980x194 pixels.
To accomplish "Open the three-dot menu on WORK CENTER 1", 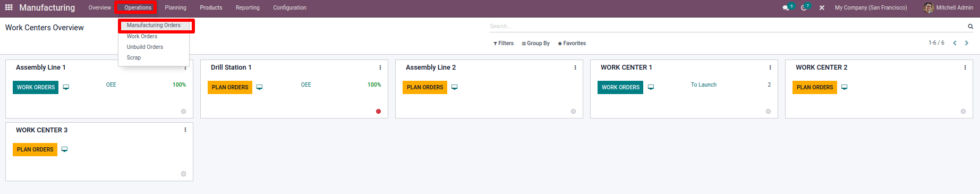I will tap(770, 68).
